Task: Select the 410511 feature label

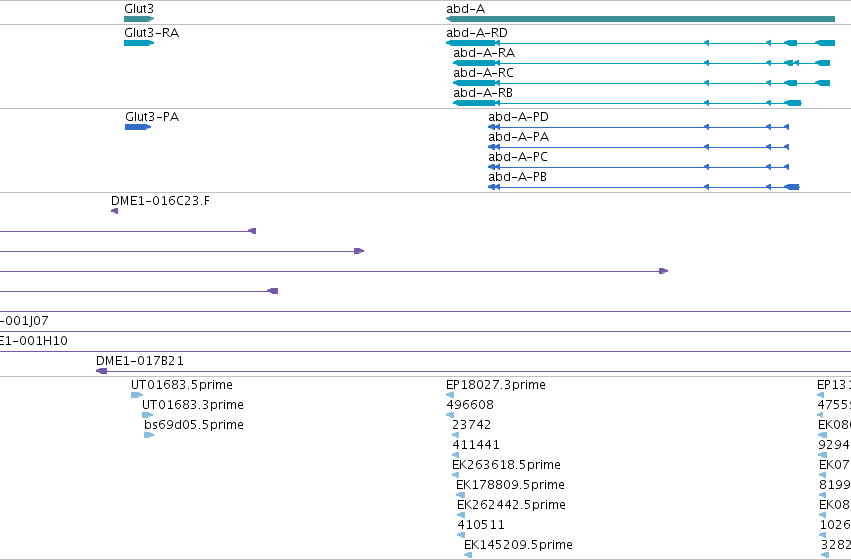Action: 481,525
